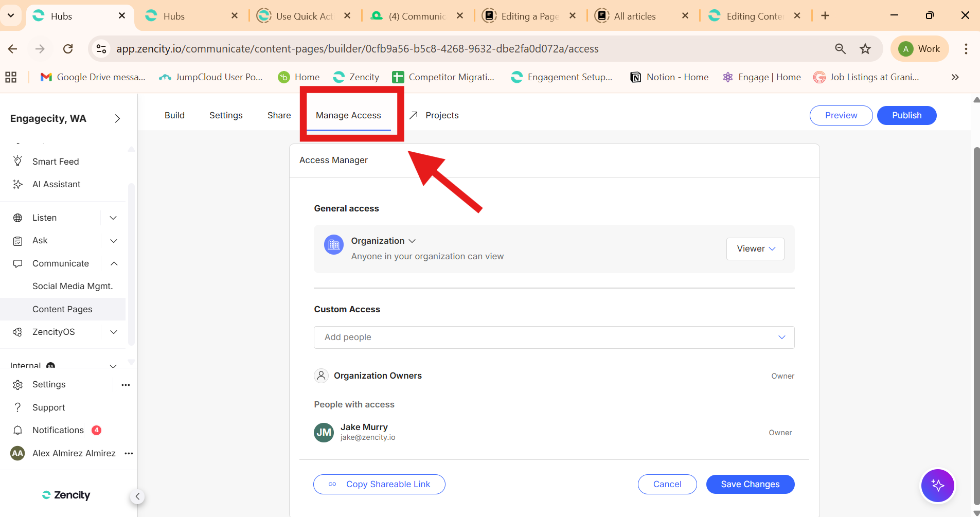The image size is (980, 517).
Task: Expand the ZencityOS menu section
Action: tap(114, 332)
